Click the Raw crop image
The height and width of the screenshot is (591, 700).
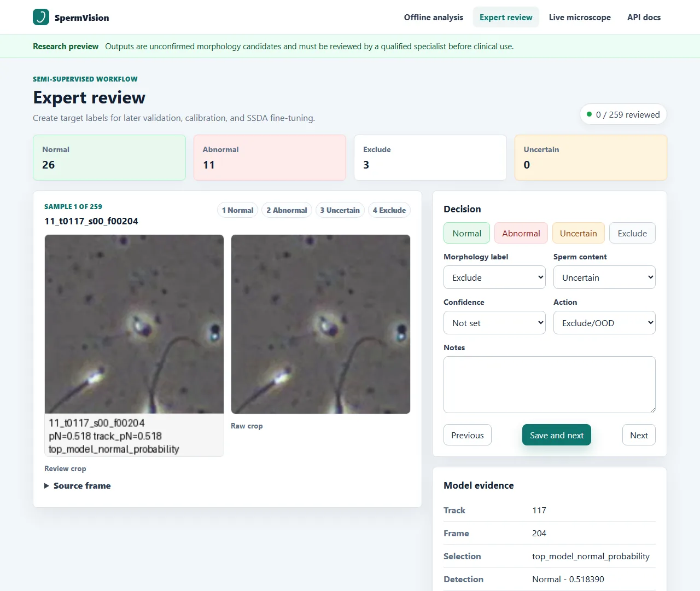(x=320, y=324)
